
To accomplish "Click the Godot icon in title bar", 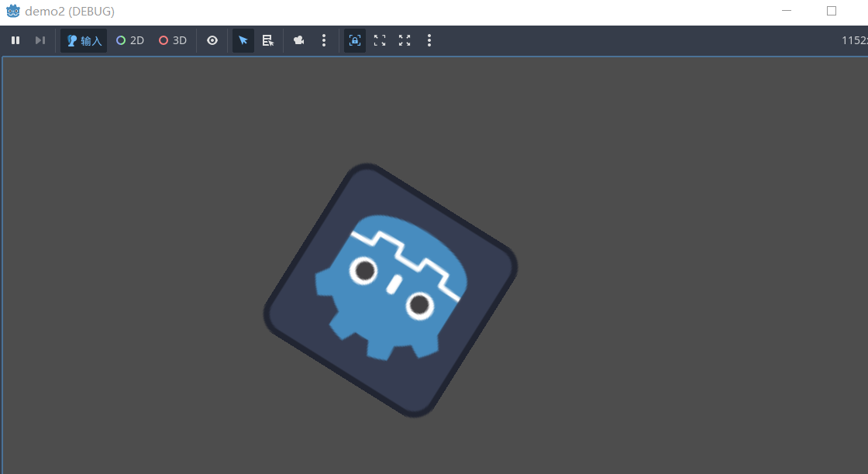I will pos(12,11).
